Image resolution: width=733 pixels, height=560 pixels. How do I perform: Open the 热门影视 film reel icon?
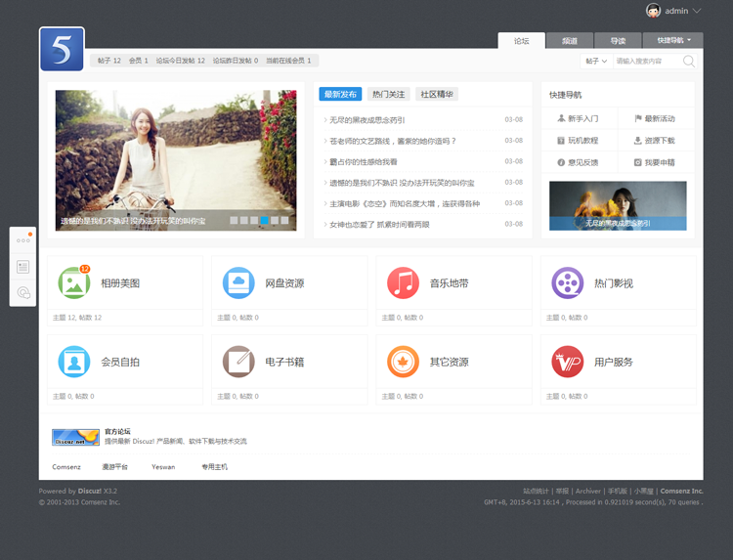pos(567,282)
